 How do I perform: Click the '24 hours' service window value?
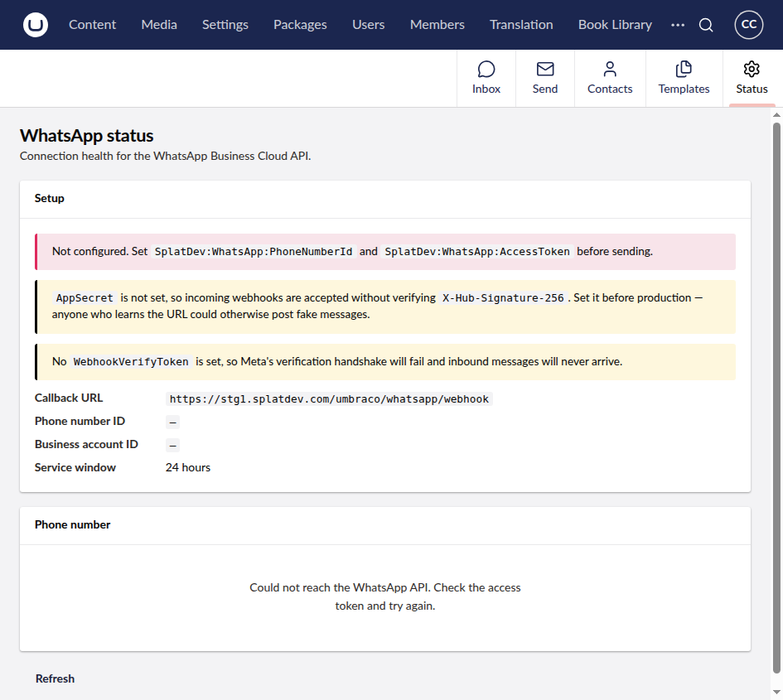[188, 468]
